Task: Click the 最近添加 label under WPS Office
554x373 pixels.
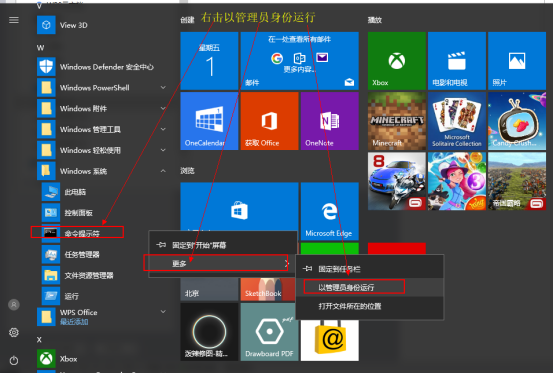Action: 74,322
